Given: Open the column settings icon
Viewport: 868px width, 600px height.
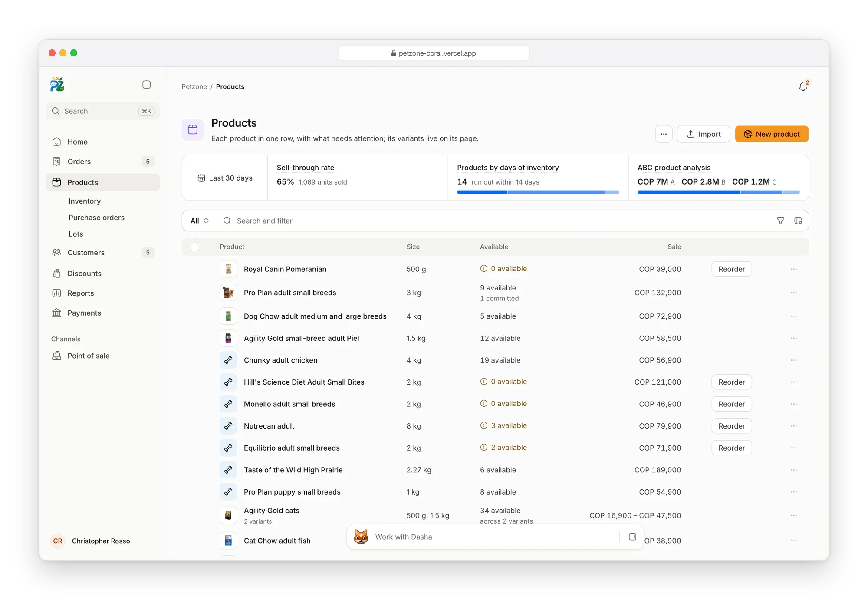Looking at the screenshot, I should pos(798,221).
